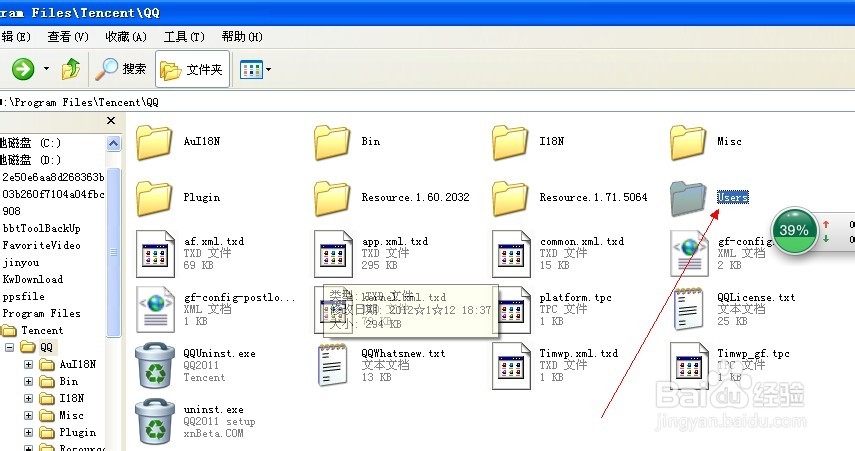Click folder tree scrollbar up arrow
Image resolution: width=855 pixels, height=451 pixels.
[113, 143]
